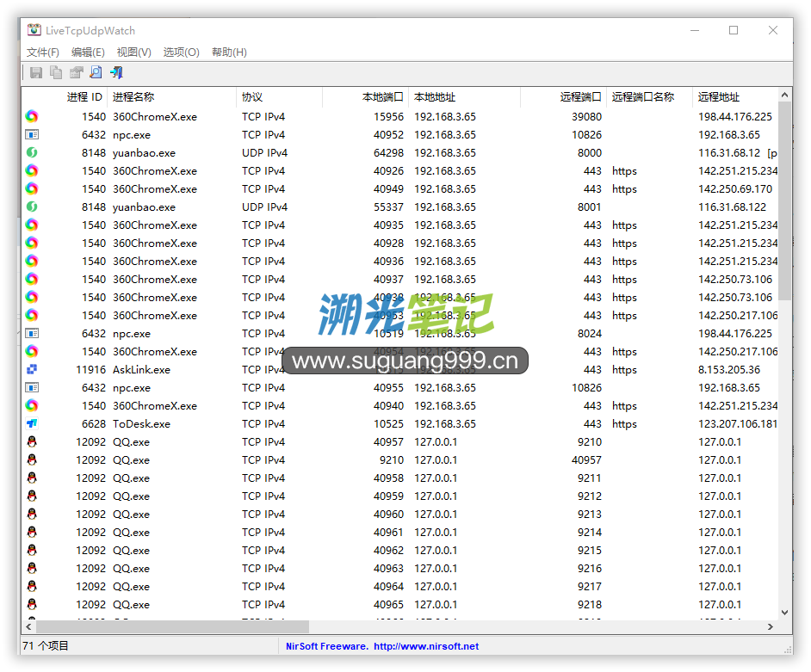Select the ToDesk.exe process icon
811x672 pixels.
[32, 424]
